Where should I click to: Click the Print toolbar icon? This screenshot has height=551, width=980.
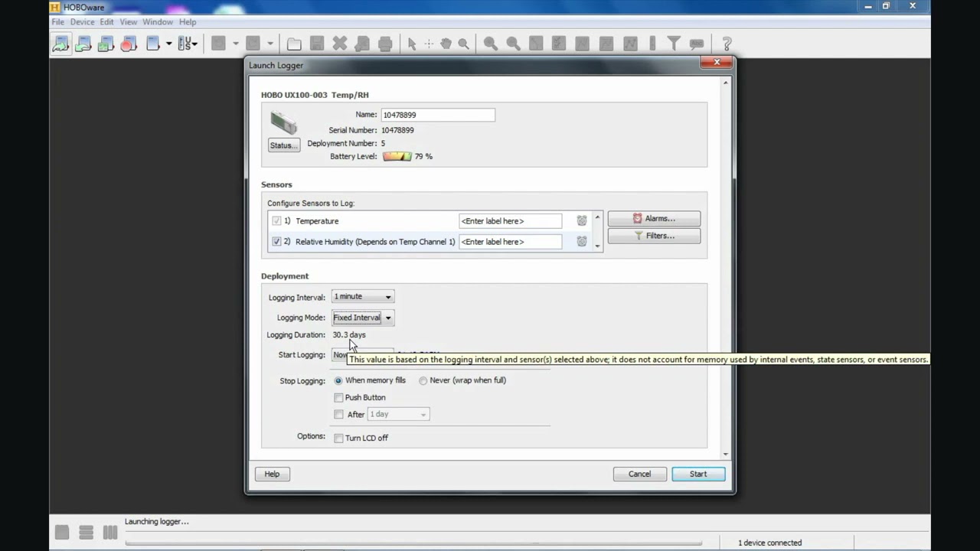385,44
